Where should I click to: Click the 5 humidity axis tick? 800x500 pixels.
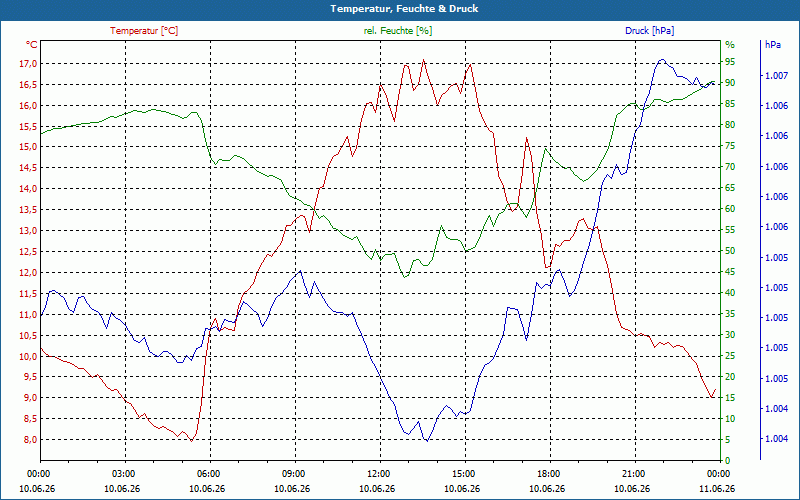(728, 440)
